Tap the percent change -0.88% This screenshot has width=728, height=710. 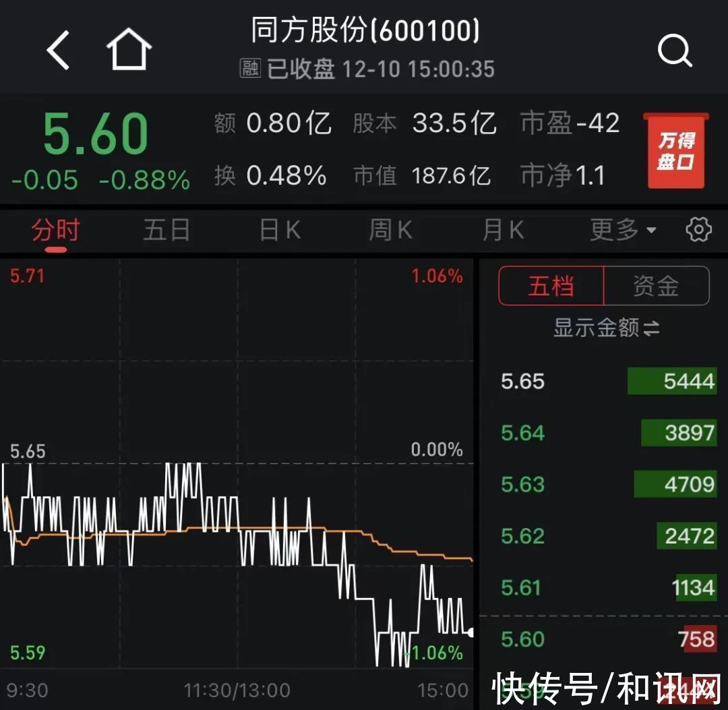tap(144, 180)
